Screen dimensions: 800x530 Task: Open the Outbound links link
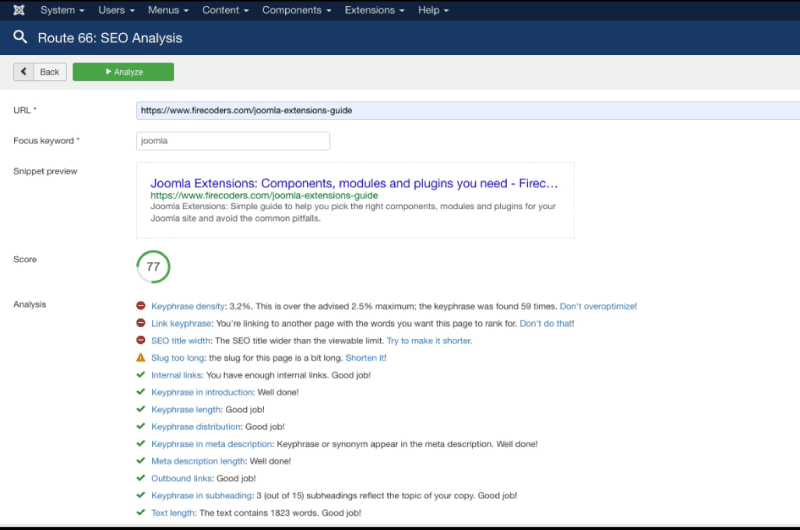point(182,478)
